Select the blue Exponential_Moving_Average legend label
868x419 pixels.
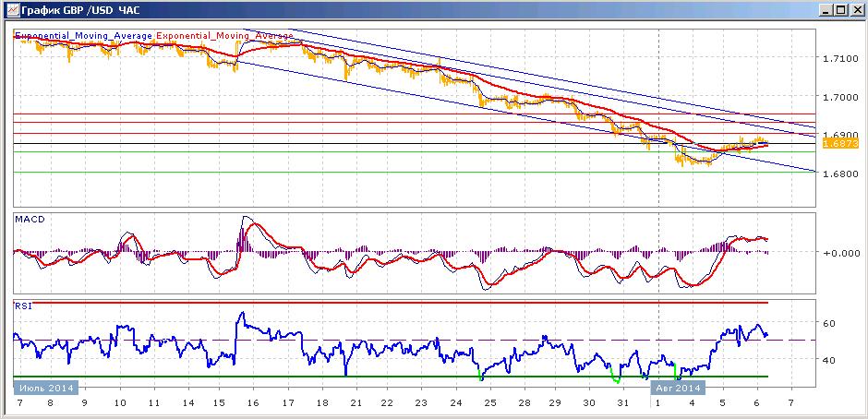83,36
